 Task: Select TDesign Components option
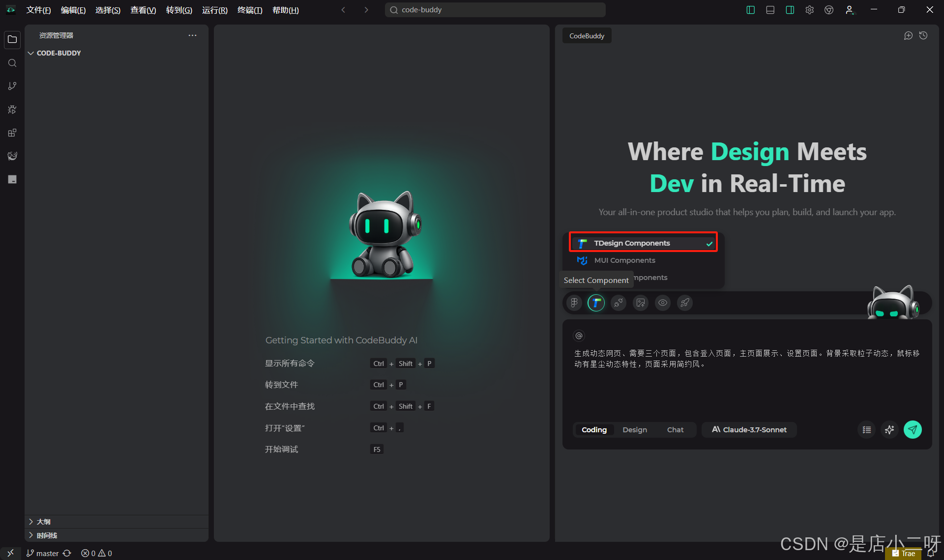(x=643, y=243)
